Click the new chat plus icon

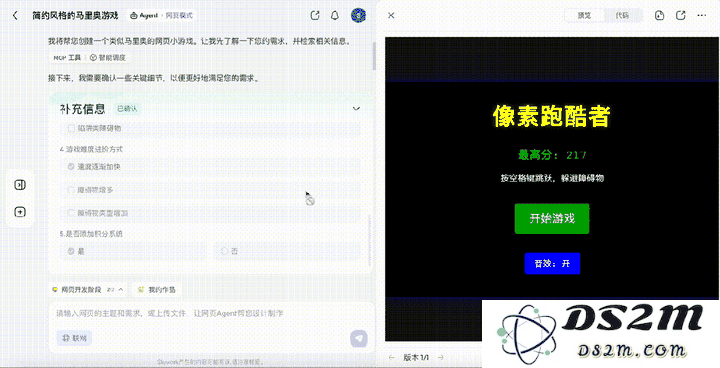pyautogui.click(x=20, y=212)
